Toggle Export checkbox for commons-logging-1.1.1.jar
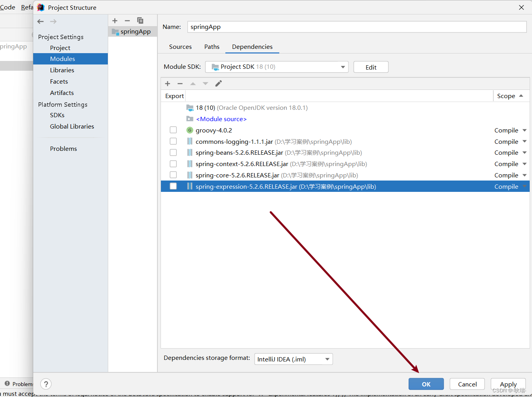 click(x=173, y=141)
